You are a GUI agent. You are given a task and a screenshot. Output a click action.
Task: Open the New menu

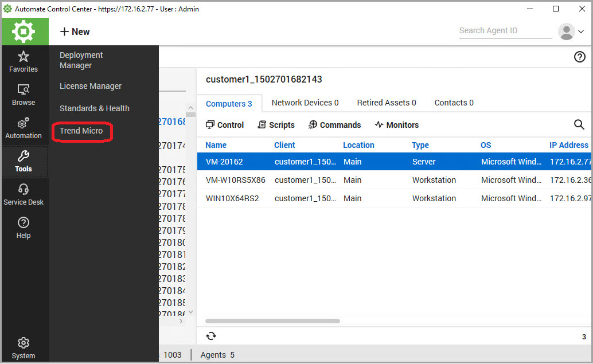(75, 32)
